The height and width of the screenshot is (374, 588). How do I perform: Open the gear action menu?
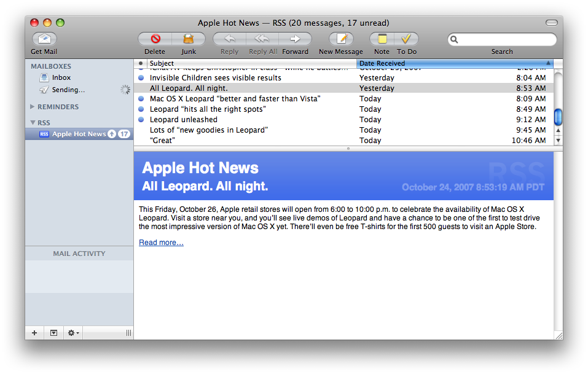click(73, 333)
